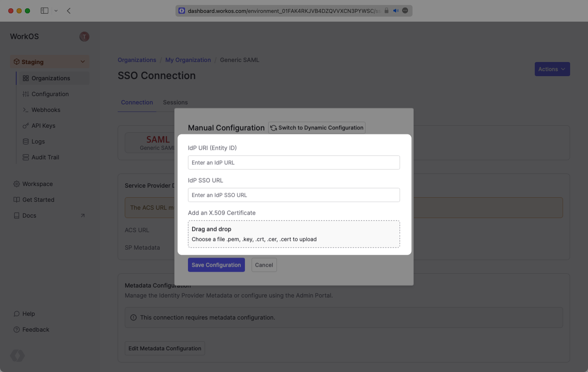Open the account avatar badge next to WorkOS
The image size is (588, 372).
pyautogui.click(x=84, y=36)
